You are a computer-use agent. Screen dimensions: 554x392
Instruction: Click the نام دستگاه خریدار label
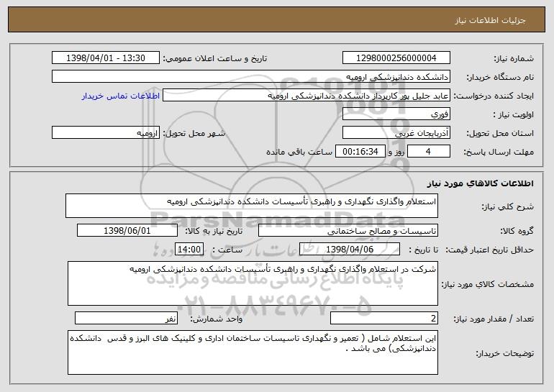500,78
